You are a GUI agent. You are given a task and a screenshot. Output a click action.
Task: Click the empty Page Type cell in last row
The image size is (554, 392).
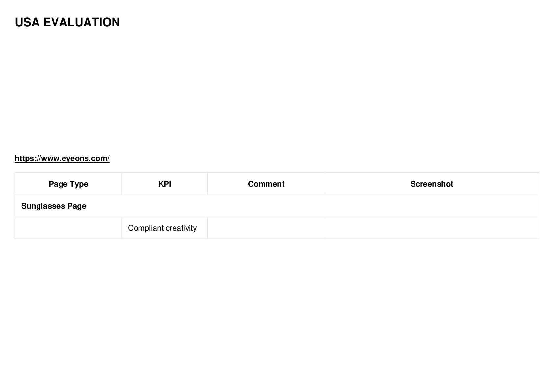click(68, 228)
